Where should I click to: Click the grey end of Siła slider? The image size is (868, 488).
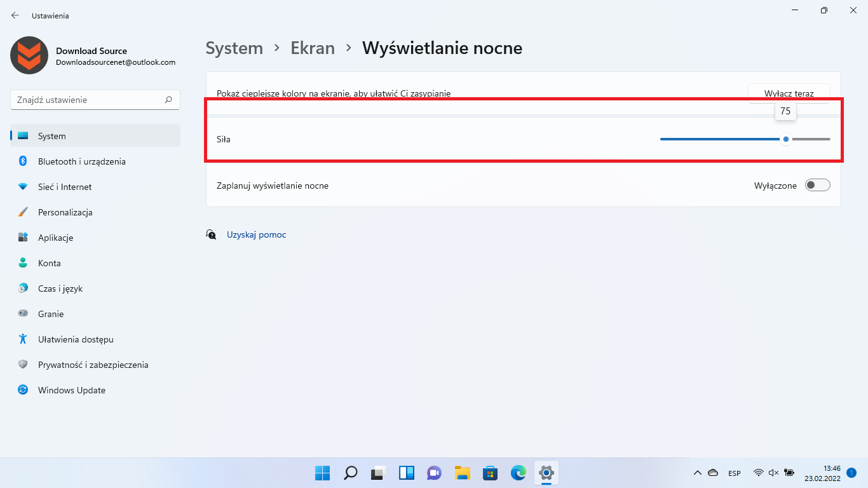click(811, 139)
